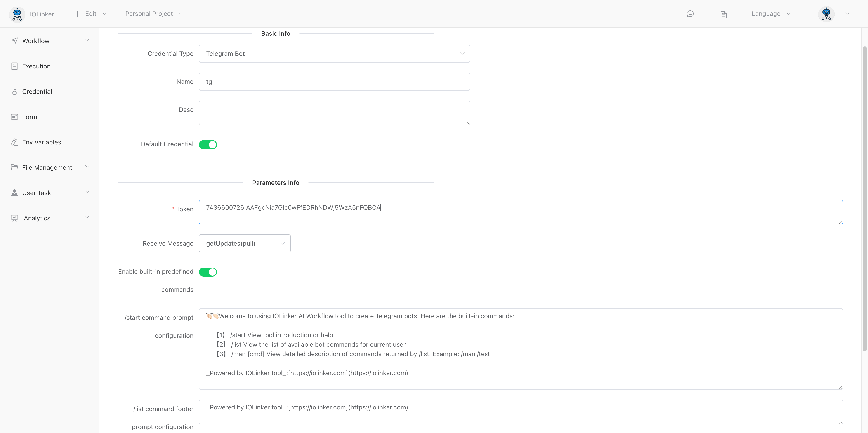Open the Analytics section
Image resolution: width=868 pixels, height=433 pixels.
37,218
